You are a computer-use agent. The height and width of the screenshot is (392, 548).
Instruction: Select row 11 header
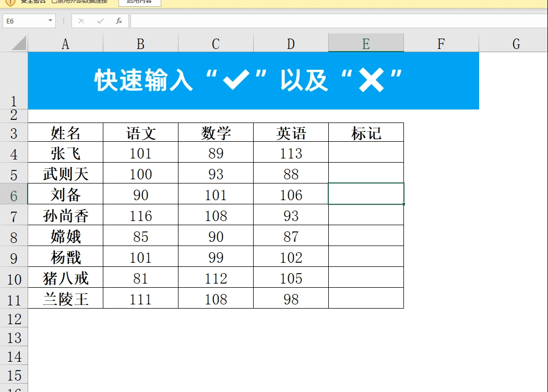pyautogui.click(x=14, y=299)
